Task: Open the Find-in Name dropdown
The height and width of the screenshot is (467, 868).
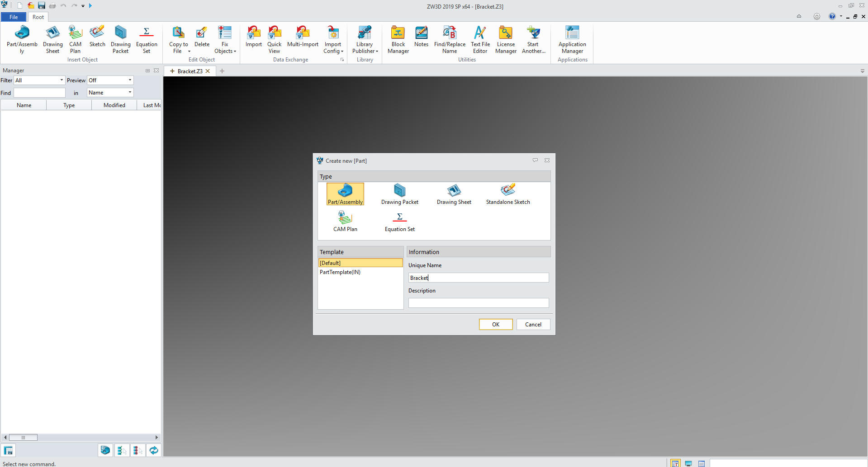Action: click(x=110, y=92)
